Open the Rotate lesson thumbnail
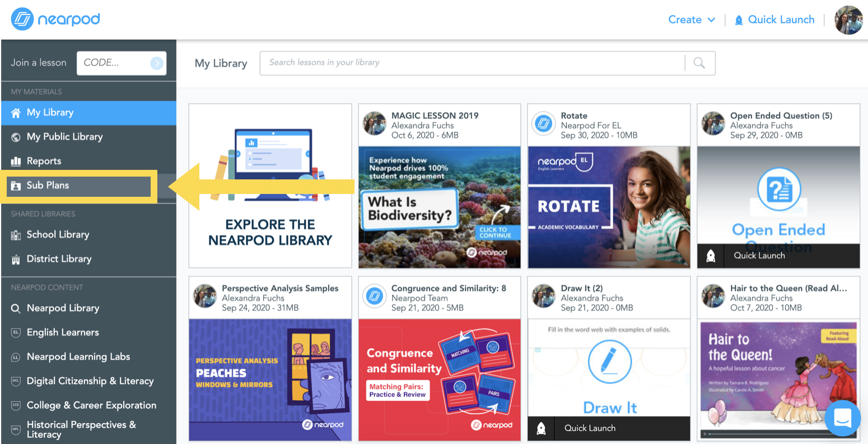 (x=609, y=207)
